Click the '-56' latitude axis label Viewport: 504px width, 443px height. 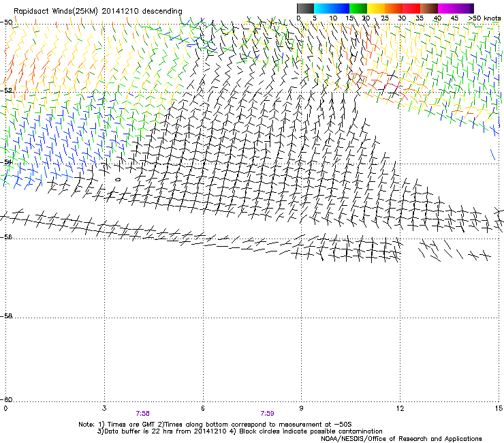coord(6,236)
